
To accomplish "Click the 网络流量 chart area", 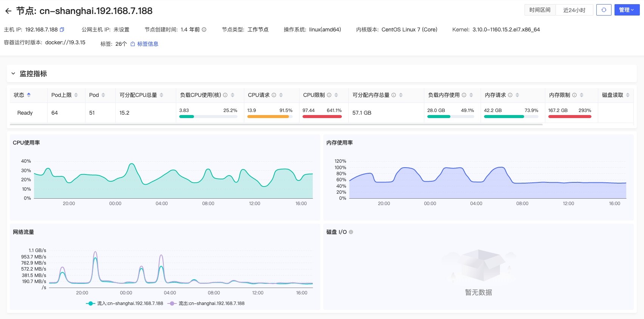I will coord(181,269).
